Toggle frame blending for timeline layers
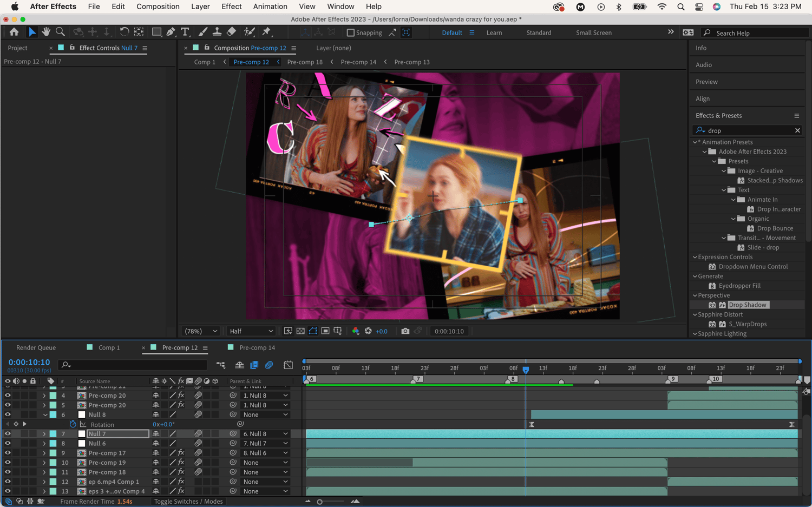This screenshot has width=812, height=507. coord(254,365)
